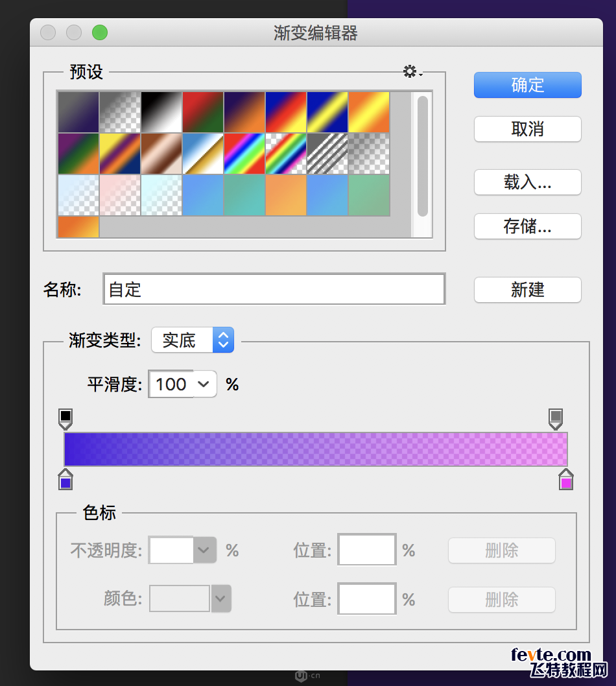Select the transparent stripes gradient preset
The width and height of the screenshot is (616, 686).
pyautogui.click(x=327, y=154)
